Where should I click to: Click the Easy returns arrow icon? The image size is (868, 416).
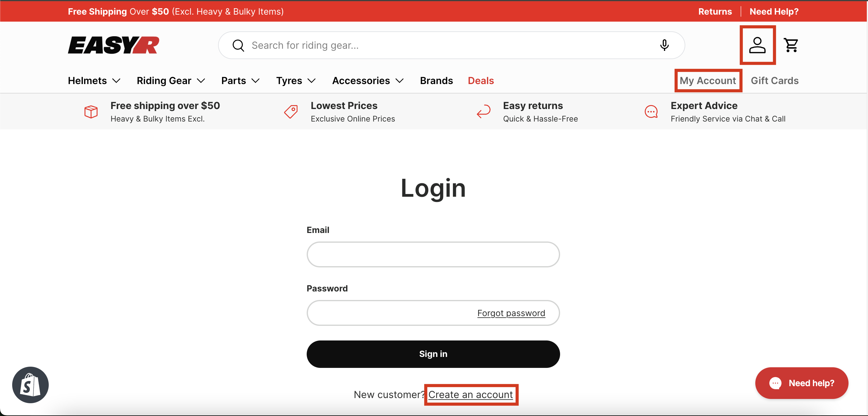(x=484, y=111)
